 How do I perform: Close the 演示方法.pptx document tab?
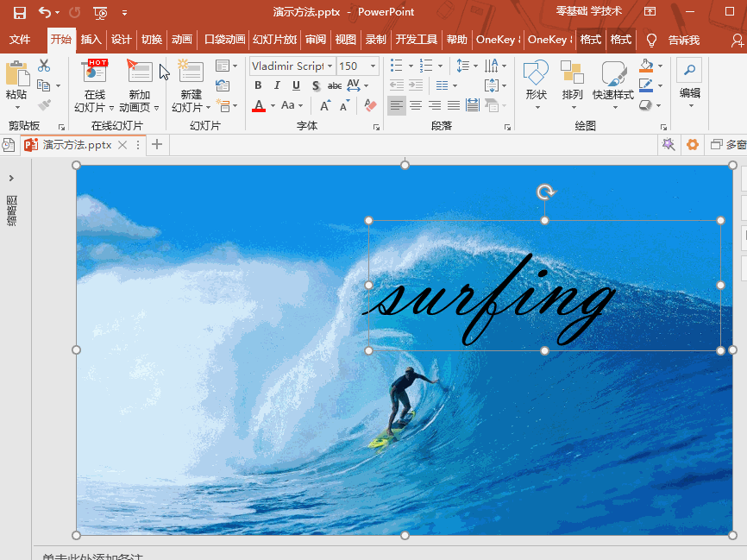(122, 145)
